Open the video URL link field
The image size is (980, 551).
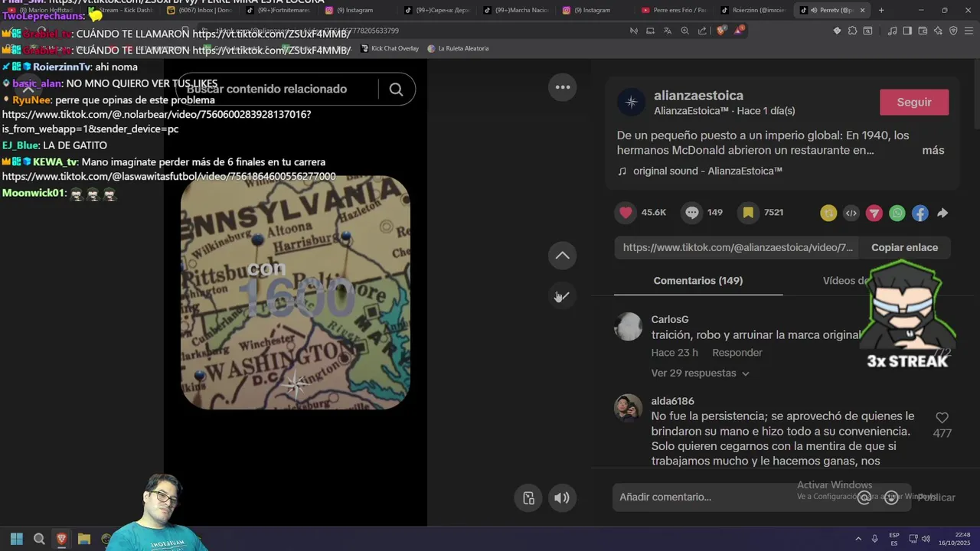pos(737,248)
